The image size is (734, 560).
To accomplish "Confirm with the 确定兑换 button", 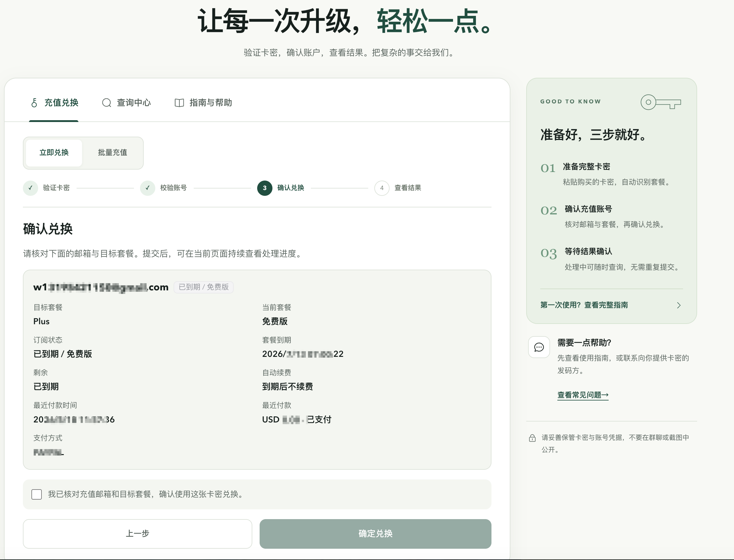I will [x=375, y=534].
